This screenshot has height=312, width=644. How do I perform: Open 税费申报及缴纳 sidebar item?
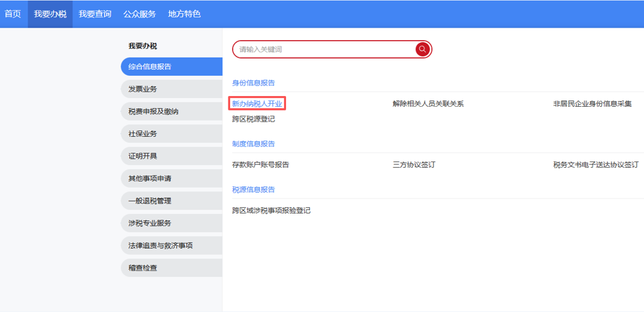pyautogui.click(x=172, y=111)
